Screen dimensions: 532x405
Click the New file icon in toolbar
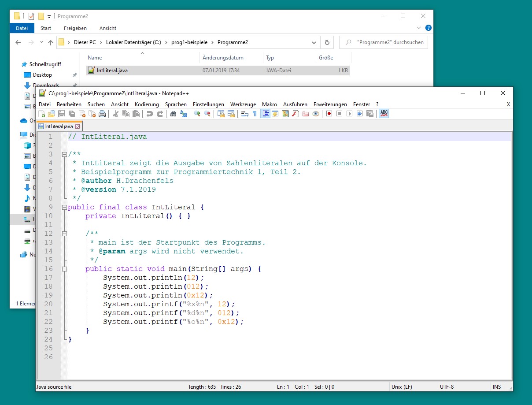[x=42, y=114]
